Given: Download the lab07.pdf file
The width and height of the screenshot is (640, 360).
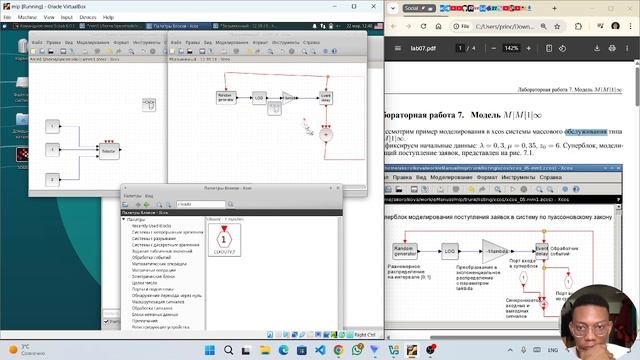Looking at the screenshot, I should [x=597, y=48].
